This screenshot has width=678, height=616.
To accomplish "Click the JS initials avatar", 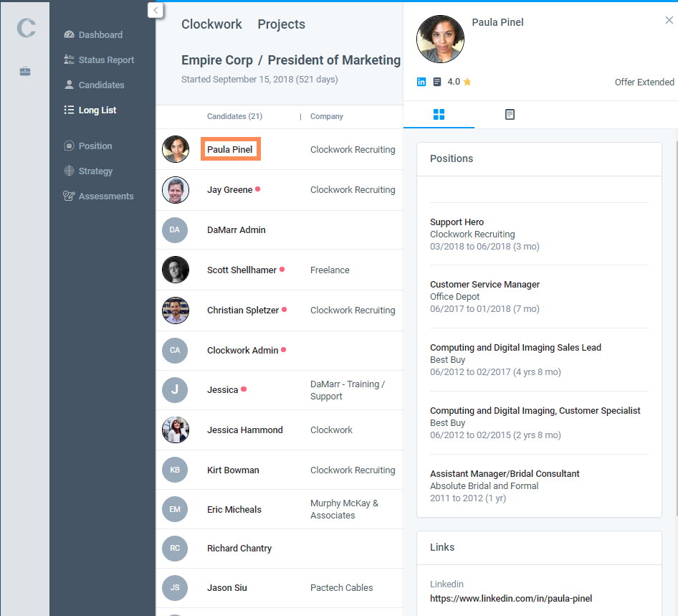I will pyautogui.click(x=175, y=587).
